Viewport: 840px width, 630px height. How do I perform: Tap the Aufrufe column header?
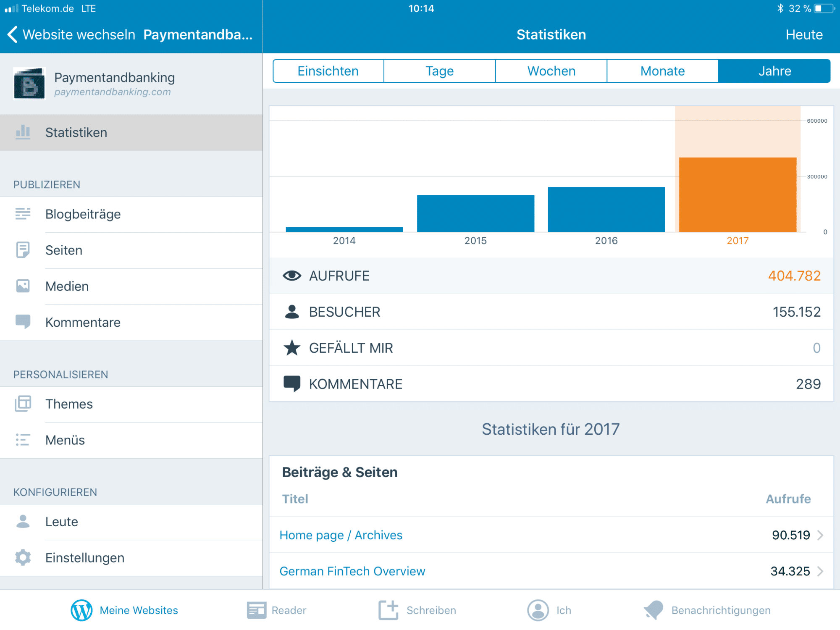788,499
